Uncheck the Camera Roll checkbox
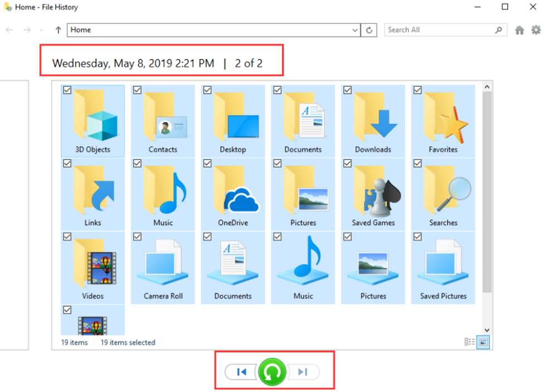Viewport: 547px width, 392px height. pos(138,237)
